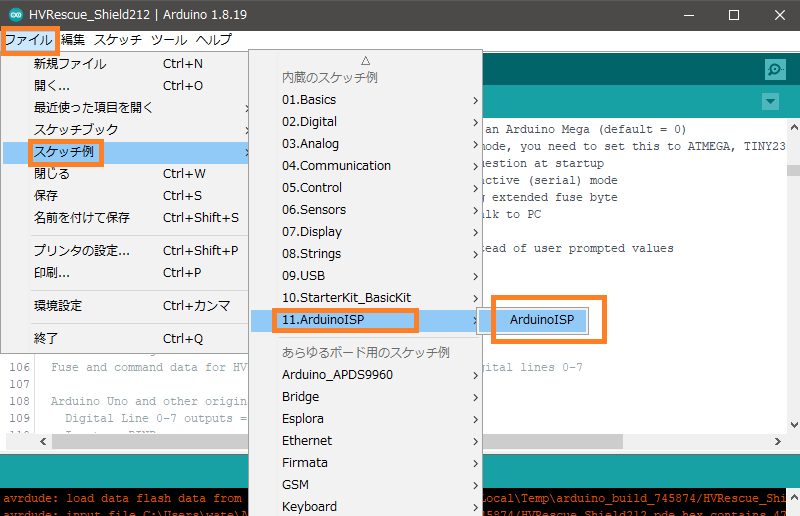
Task: Open GSM library examples
Action: pyautogui.click(x=366, y=485)
